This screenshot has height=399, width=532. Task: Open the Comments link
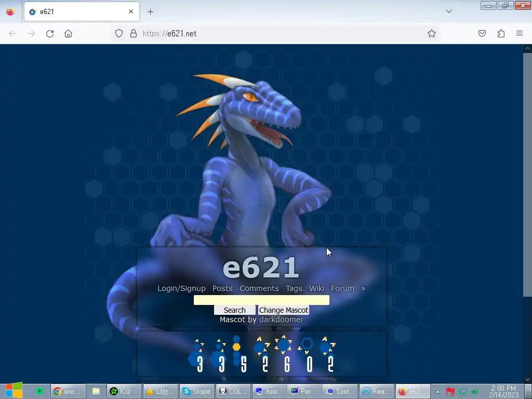(x=259, y=288)
